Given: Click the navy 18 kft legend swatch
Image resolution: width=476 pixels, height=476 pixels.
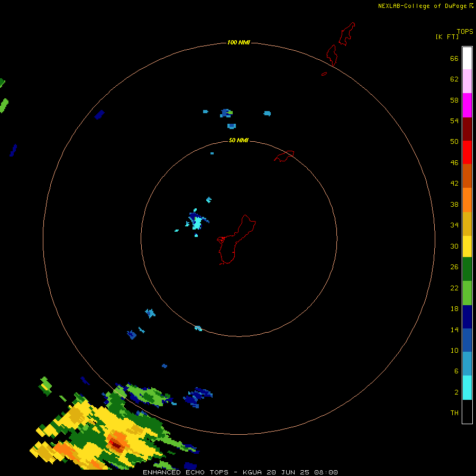Looking at the screenshot, I should 467,317.
